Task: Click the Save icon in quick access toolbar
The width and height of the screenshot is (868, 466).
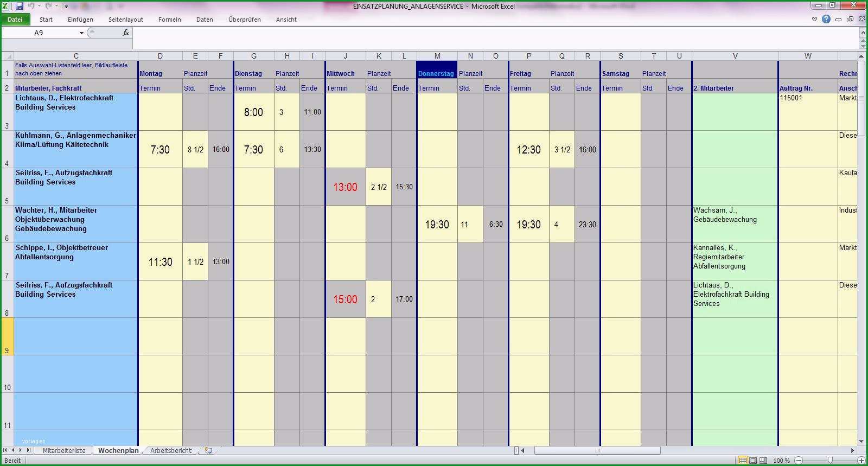Action: coord(19,6)
